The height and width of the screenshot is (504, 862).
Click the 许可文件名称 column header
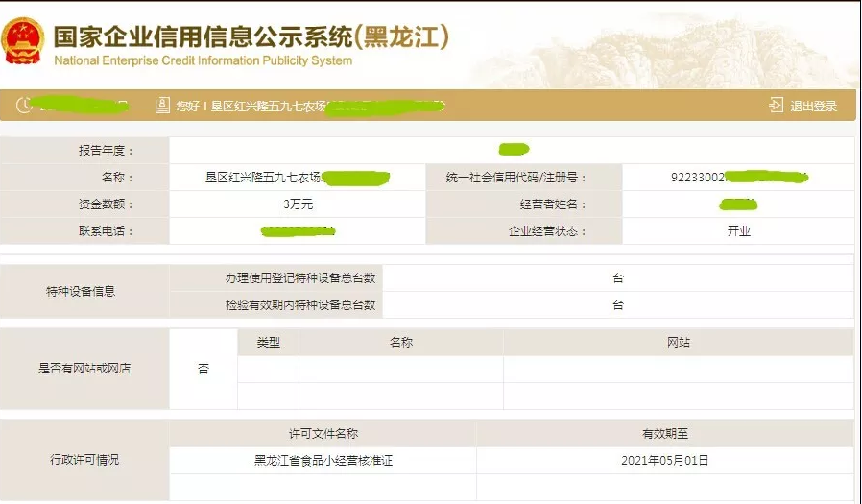click(x=323, y=434)
